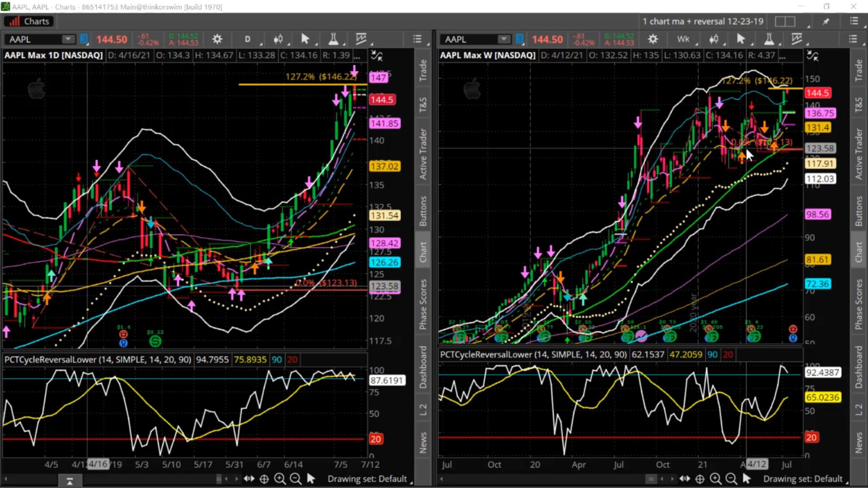Click expand horizontal arrows icon, left chart
This screenshot has height=488, width=868.
[249, 479]
